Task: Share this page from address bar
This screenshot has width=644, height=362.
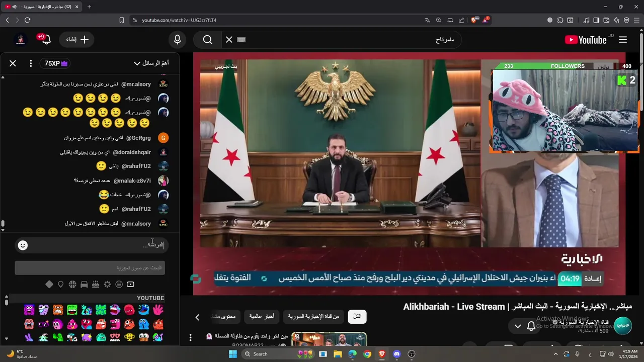Action: [x=461, y=20]
